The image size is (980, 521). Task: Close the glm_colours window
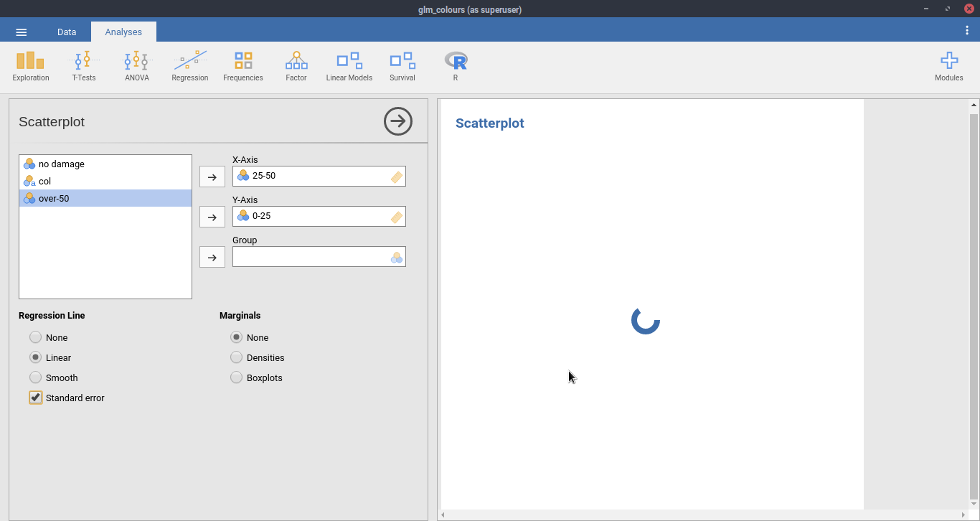point(969,9)
